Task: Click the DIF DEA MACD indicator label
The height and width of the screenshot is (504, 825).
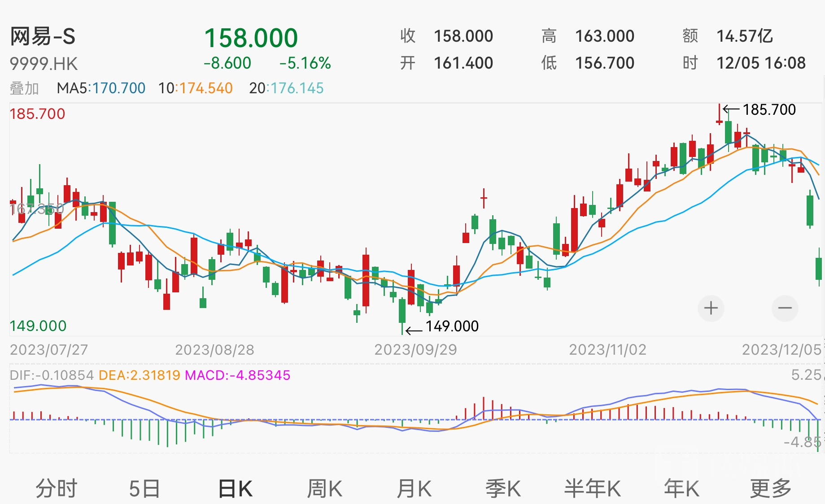Action: pyautogui.click(x=150, y=375)
